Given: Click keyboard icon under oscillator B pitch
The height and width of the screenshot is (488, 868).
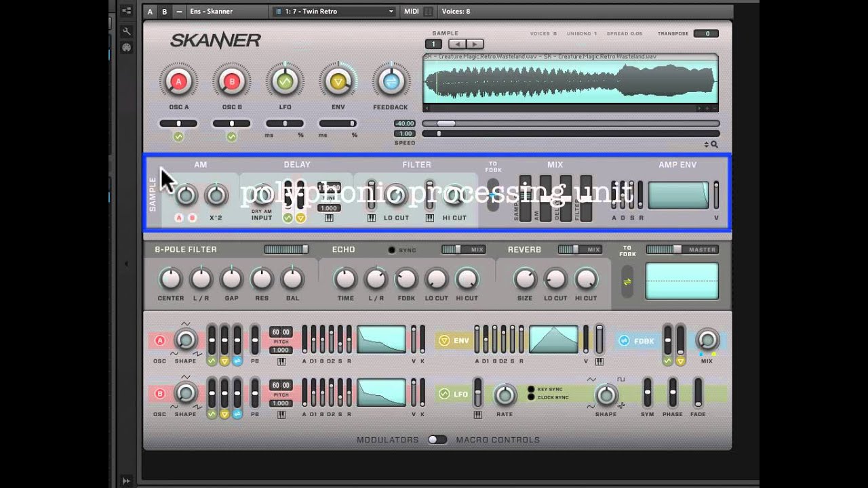Looking at the screenshot, I should 281,414.
